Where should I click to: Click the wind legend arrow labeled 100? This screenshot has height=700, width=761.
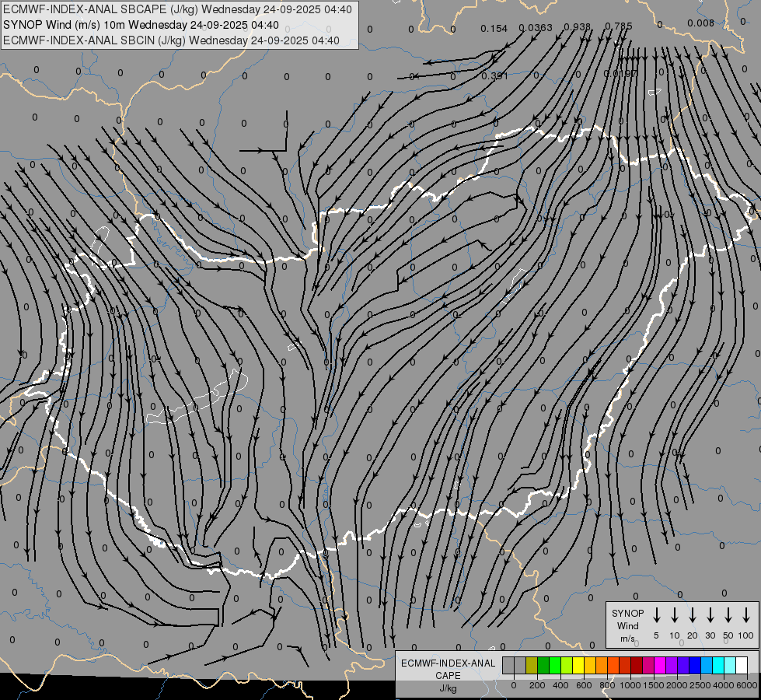(x=746, y=614)
